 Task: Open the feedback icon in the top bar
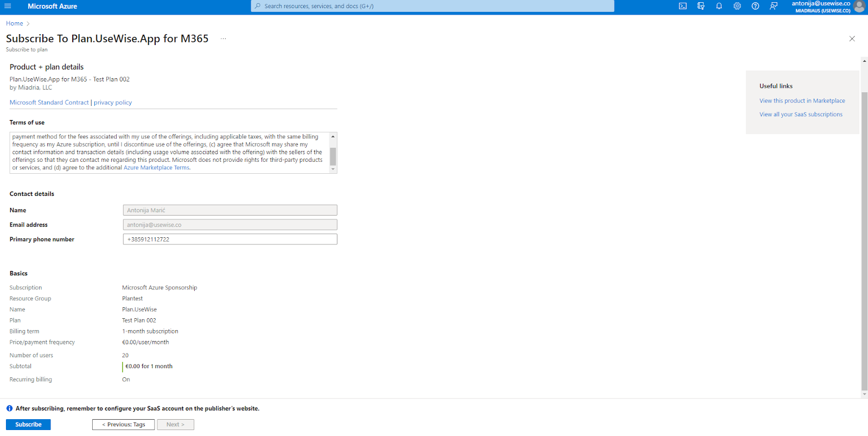pyautogui.click(x=774, y=6)
